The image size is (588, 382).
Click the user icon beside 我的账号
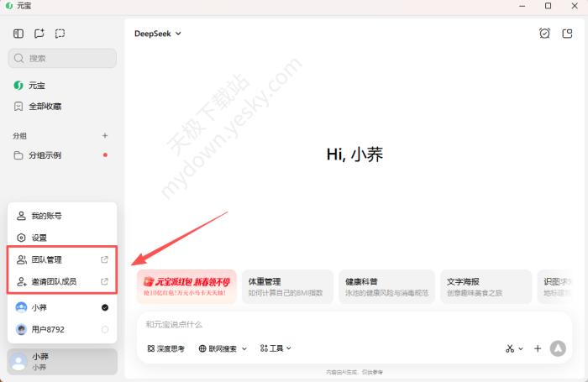pos(21,216)
